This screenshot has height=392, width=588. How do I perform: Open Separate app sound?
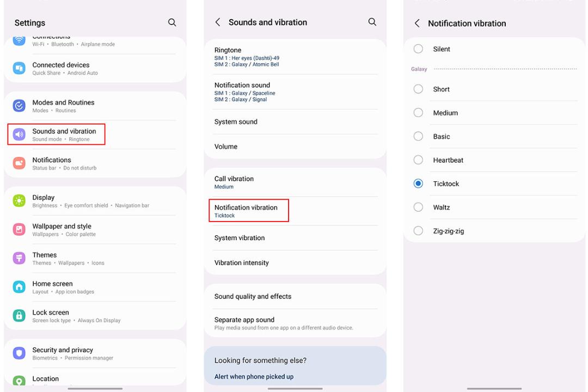tap(295, 323)
